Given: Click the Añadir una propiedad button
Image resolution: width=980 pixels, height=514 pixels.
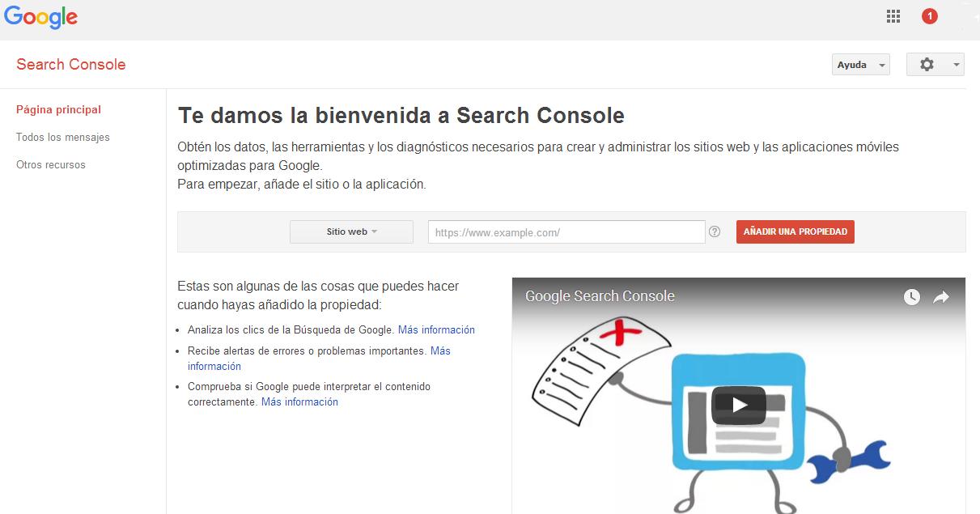Looking at the screenshot, I should tap(795, 232).
